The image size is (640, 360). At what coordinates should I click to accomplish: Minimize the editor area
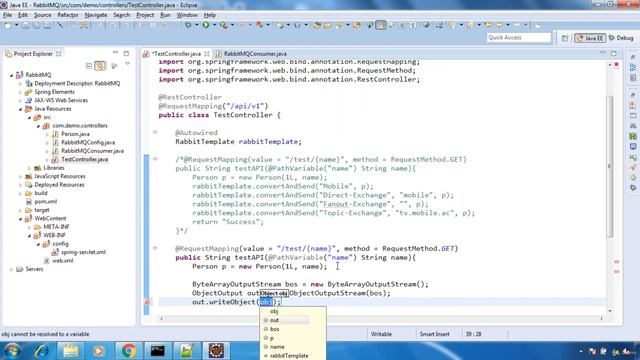coord(603,53)
